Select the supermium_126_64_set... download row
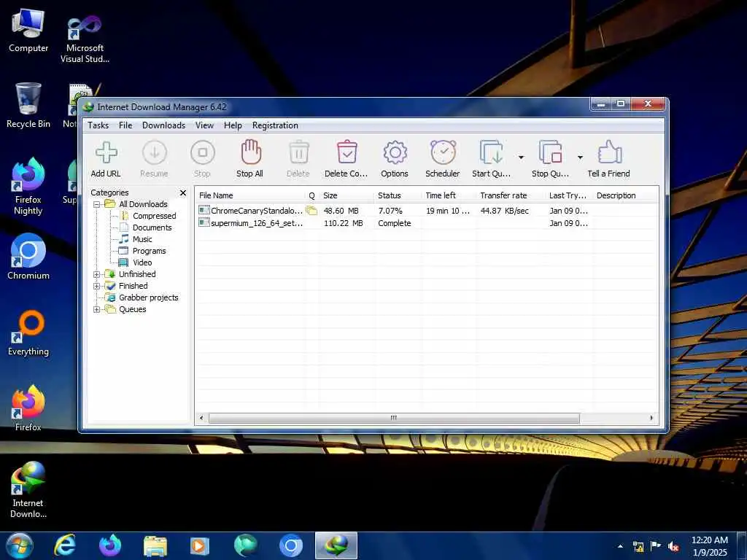The image size is (747, 560). click(427, 223)
